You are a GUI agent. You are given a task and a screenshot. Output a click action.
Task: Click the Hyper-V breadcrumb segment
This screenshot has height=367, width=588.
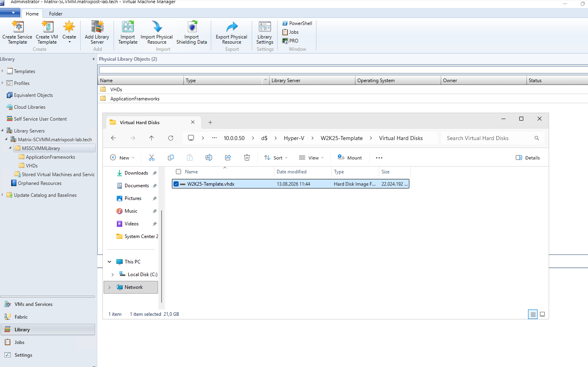294,138
